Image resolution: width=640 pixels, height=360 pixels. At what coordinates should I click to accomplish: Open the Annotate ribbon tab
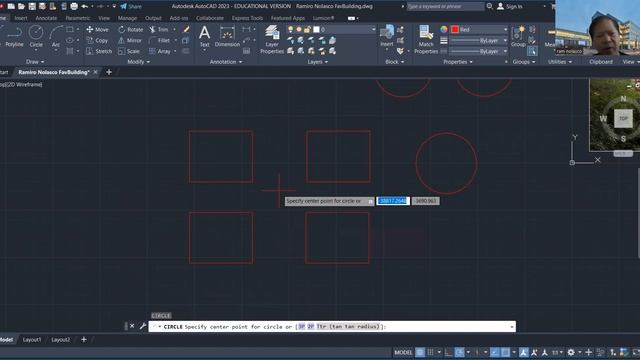click(46, 18)
